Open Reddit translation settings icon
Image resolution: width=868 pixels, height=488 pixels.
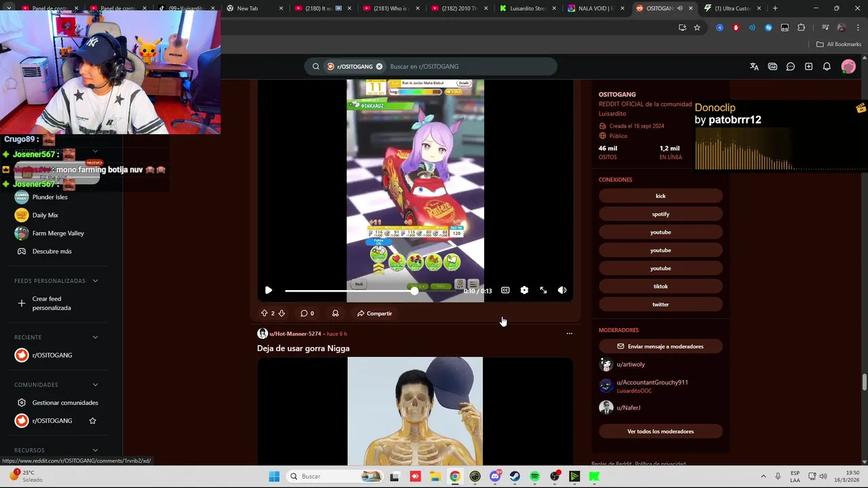pyautogui.click(x=754, y=66)
